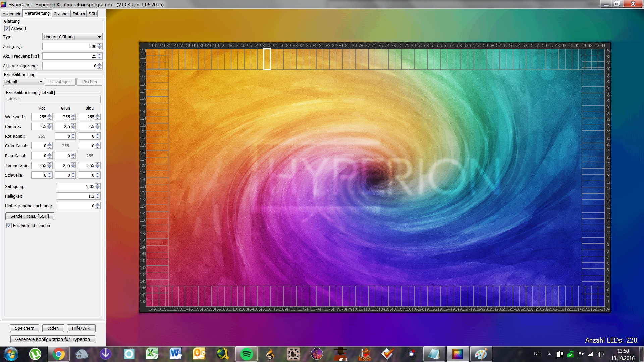Open Microsoft Word taskbar icon

(x=176, y=354)
